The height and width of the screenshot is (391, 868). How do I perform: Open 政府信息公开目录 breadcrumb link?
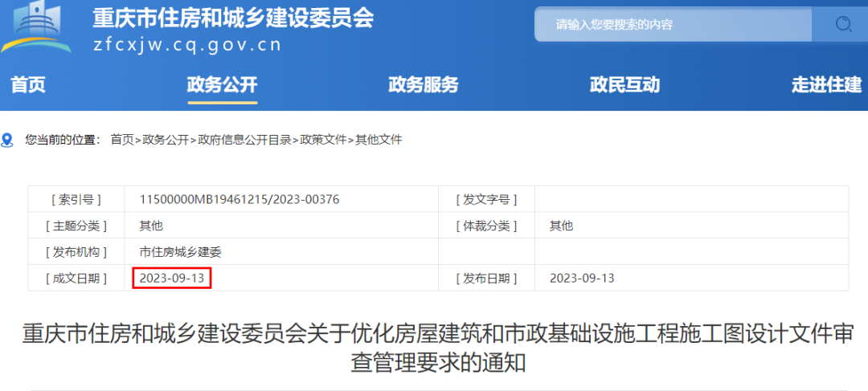pyautogui.click(x=244, y=140)
